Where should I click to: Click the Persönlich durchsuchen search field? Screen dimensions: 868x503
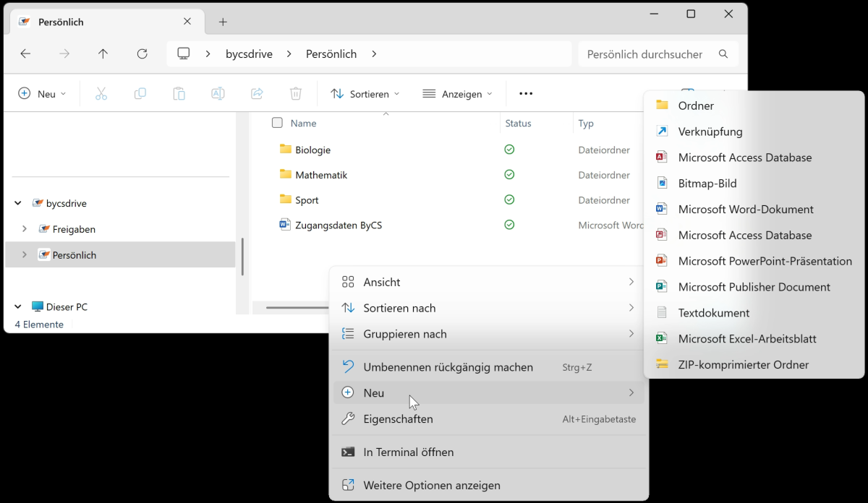tap(644, 54)
